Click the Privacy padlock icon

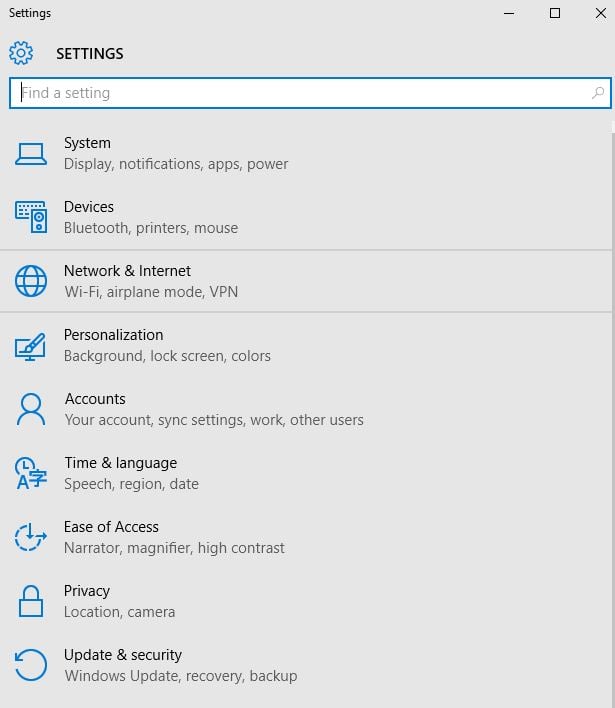[x=31, y=601]
